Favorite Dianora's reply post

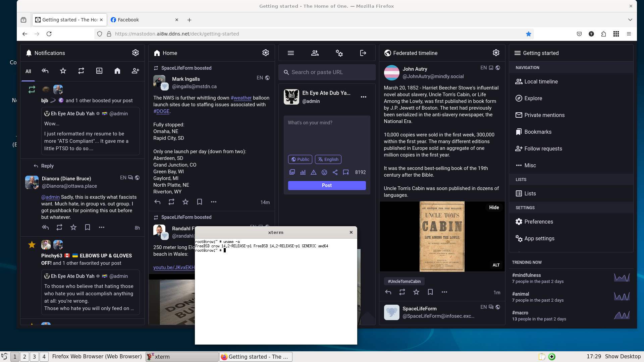click(73, 227)
